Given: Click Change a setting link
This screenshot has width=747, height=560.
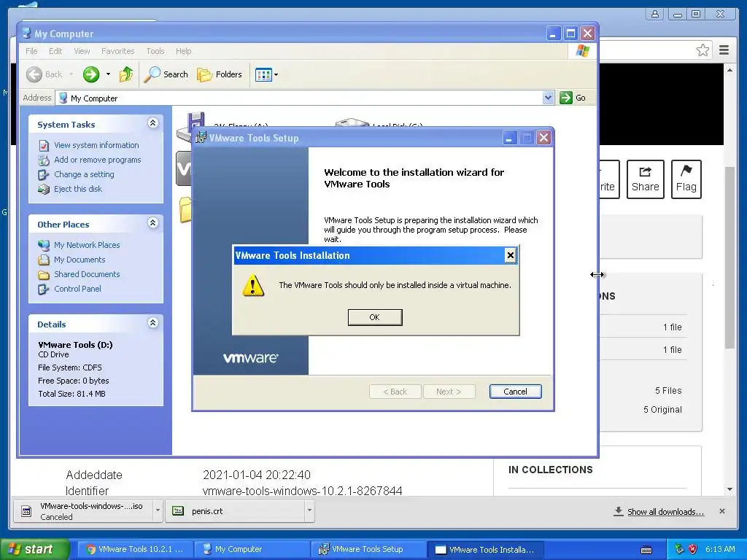Looking at the screenshot, I should [84, 174].
